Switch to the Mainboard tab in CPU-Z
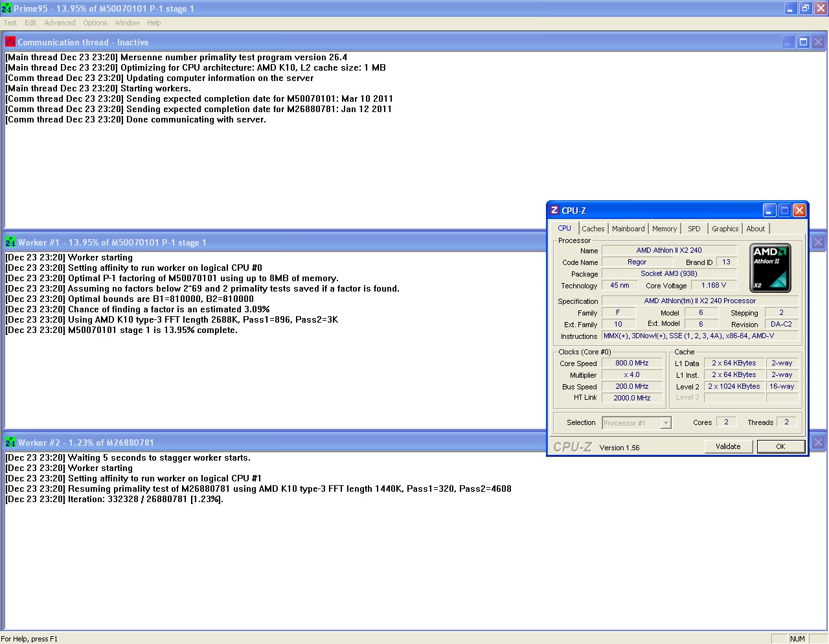Image resolution: width=829 pixels, height=644 pixels. pos(628,229)
